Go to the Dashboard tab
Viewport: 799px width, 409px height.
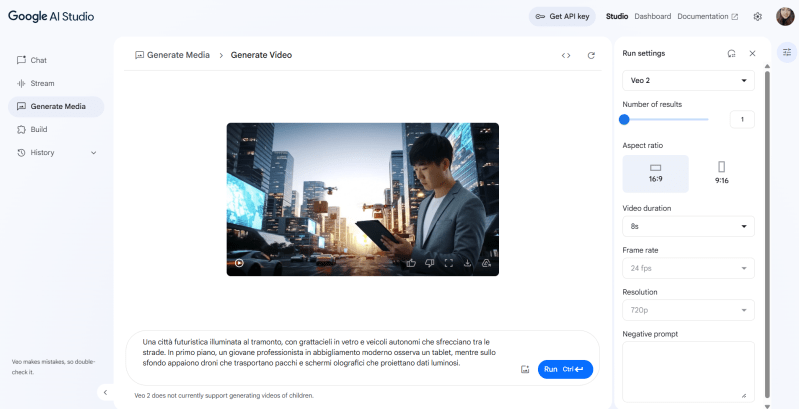652,16
